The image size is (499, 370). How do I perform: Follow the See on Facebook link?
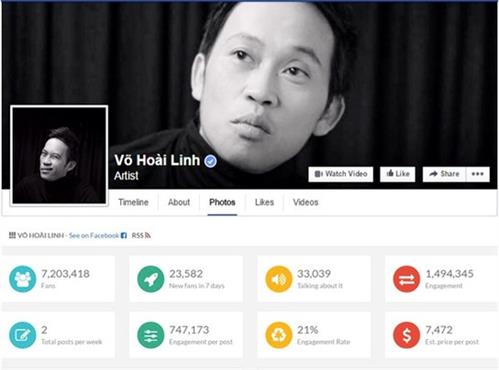click(94, 235)
